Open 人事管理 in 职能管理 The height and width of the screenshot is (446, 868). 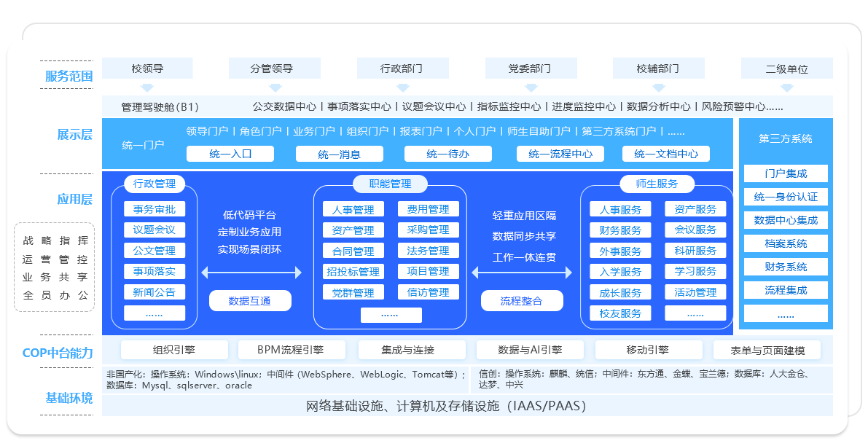(355, 208)
